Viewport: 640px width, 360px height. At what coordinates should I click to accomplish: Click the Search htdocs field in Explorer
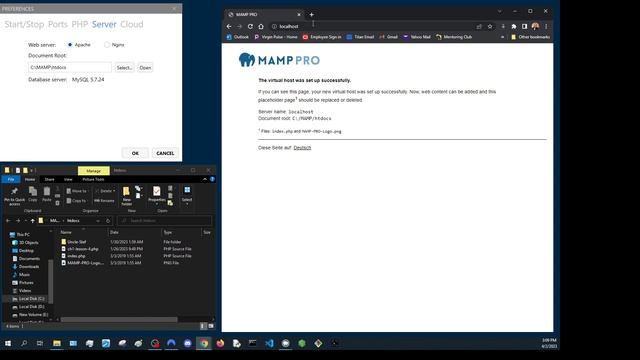point(164,221)
